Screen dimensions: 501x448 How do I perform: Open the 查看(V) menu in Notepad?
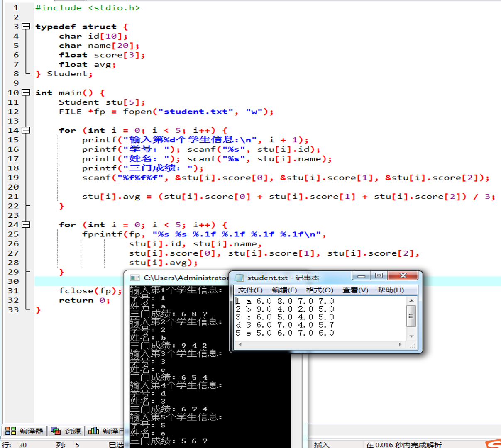point(355,290)
